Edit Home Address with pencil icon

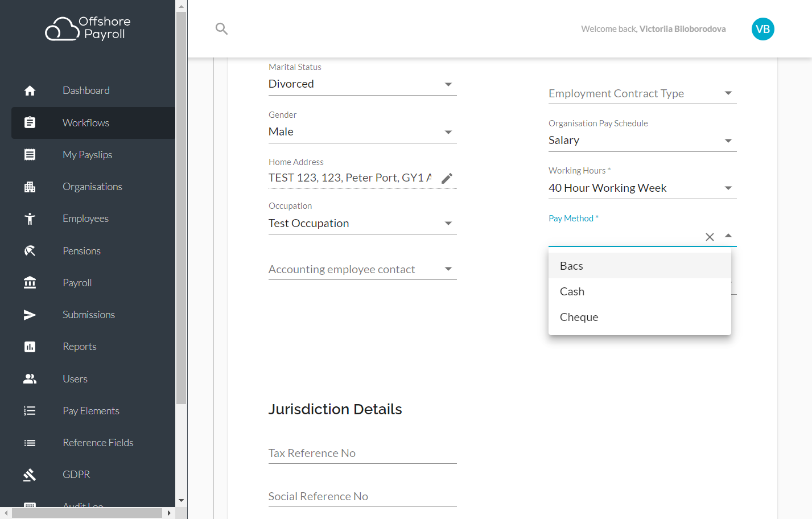(447, 178)
